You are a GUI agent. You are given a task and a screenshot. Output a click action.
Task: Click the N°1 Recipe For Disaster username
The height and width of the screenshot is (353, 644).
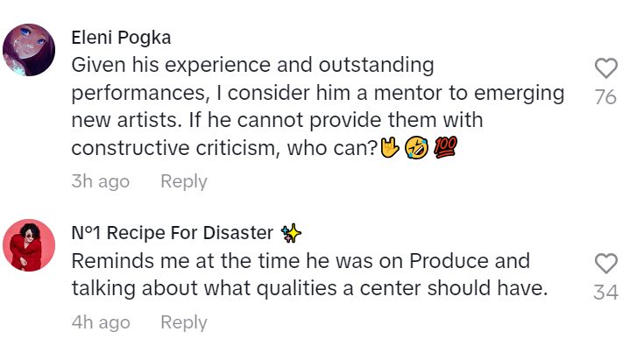tap(175, 233)
